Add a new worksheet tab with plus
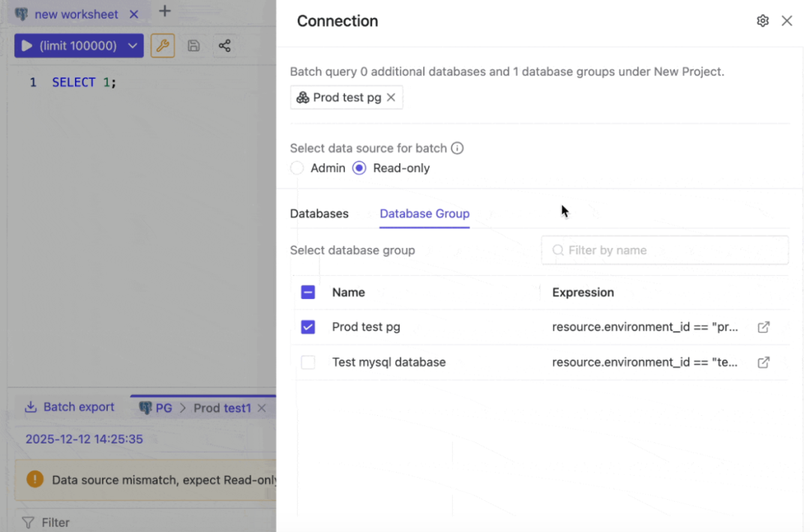The image size is (810, 532). pos(165,10)
